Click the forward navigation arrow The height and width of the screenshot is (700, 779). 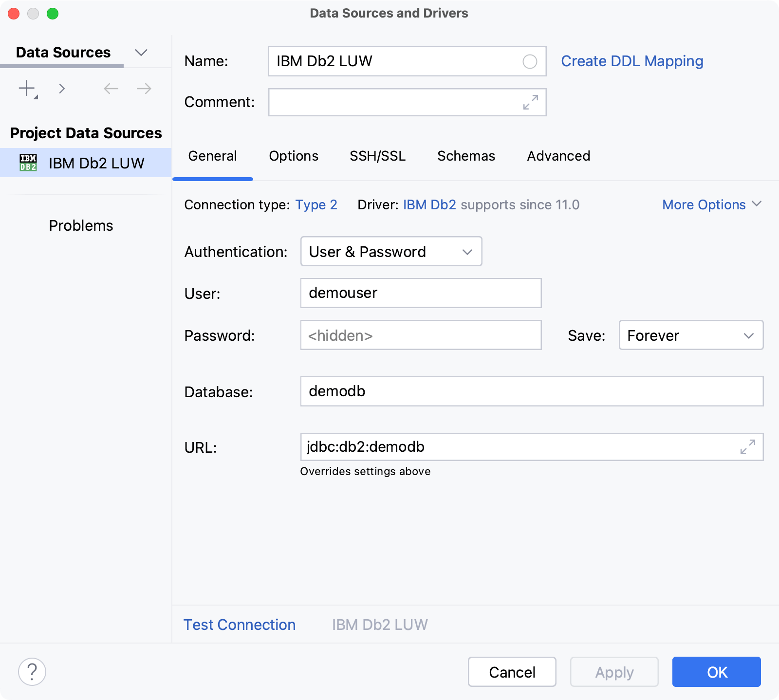[143, 88]
